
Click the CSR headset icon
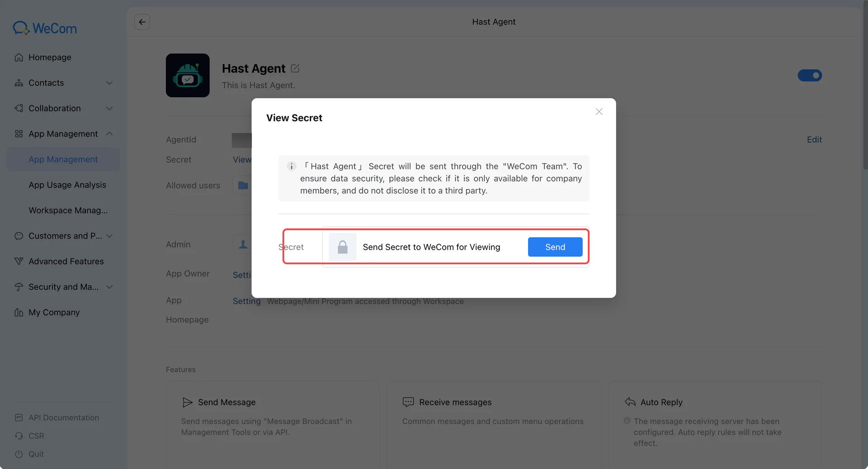tap(19, 436)
